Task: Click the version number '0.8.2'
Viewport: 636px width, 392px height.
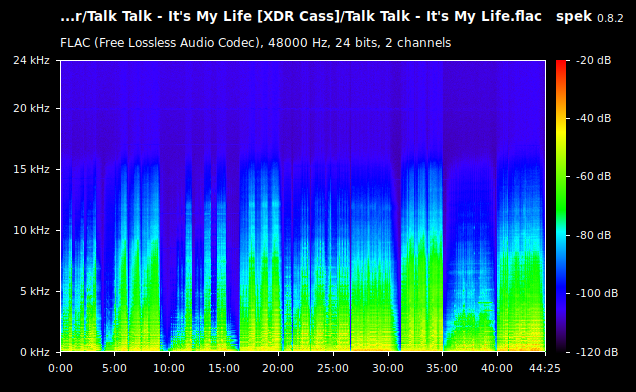Action: coord(610,19)
